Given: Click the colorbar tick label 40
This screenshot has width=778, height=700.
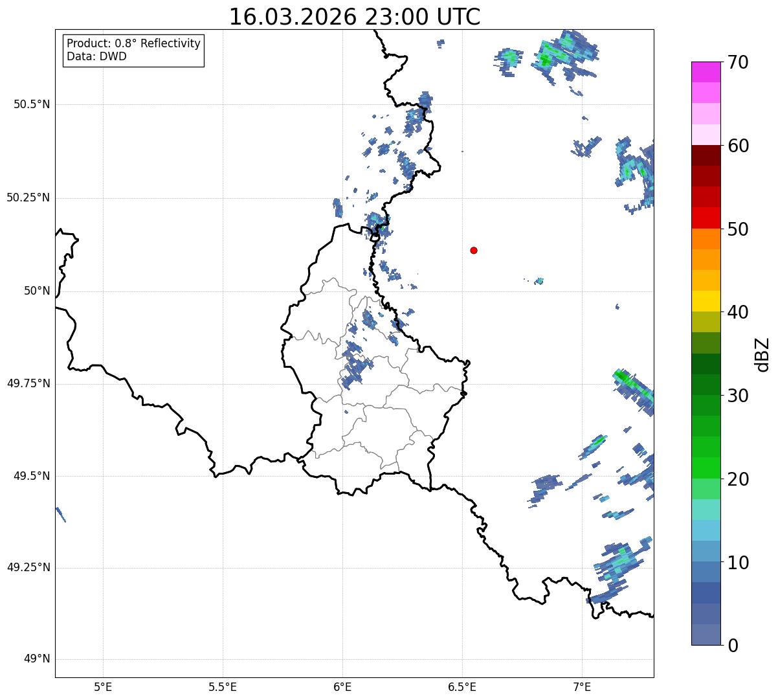Looking at the screenshot, I should coord(738,312).
